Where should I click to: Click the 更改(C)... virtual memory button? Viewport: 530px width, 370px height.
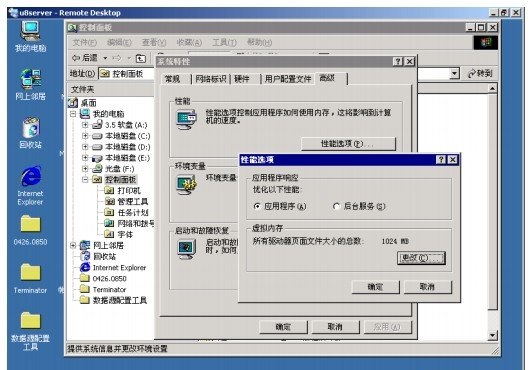(x=421, y=258)
